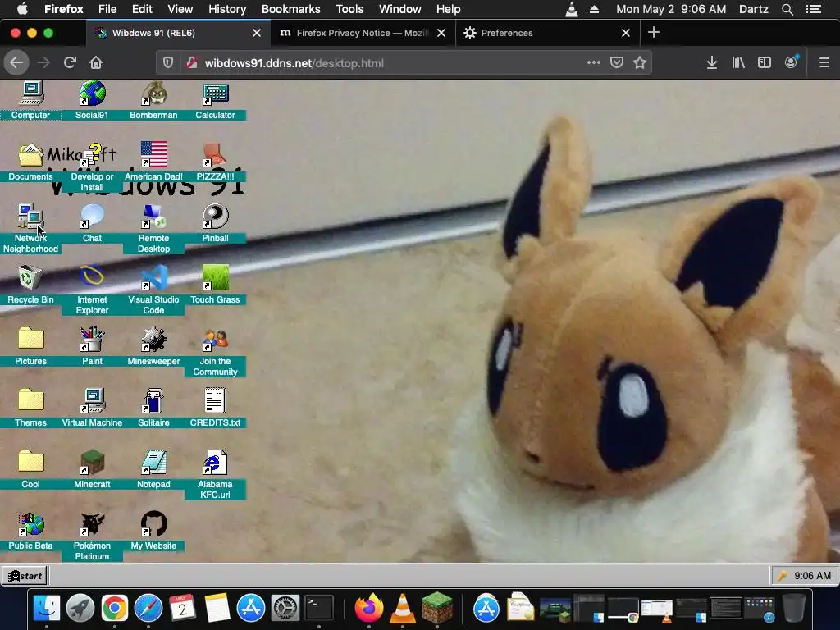Open the Bomberman game icon

153,99
